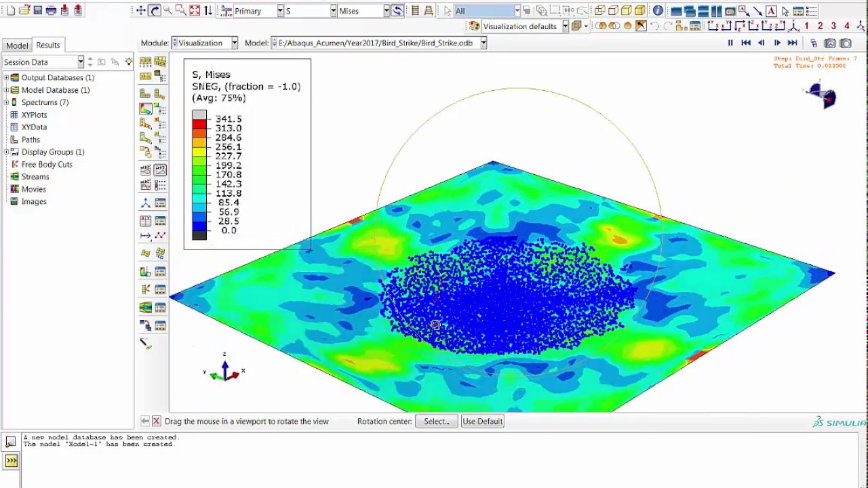This screenshot has width=868, height=488.
Task: Click the Use Default button
Action: pyautogui.click(x=483, y=422)
